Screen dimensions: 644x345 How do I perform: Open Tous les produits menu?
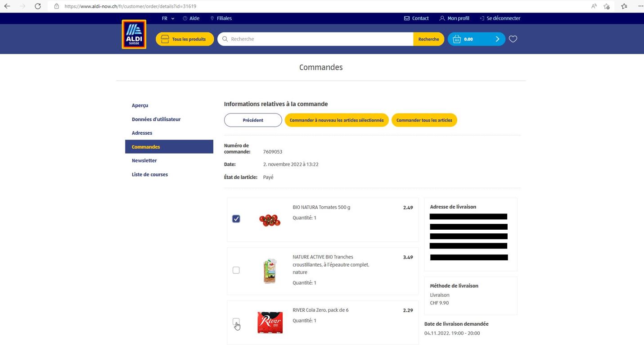(185, 39)
